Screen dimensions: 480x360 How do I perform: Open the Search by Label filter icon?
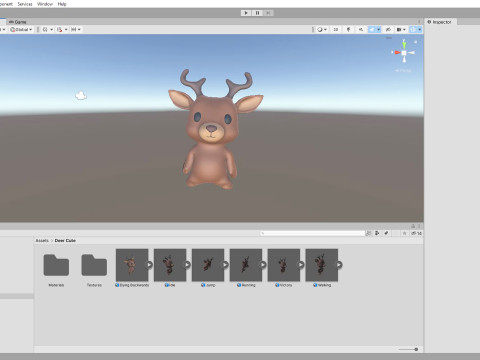click(386, 233)
